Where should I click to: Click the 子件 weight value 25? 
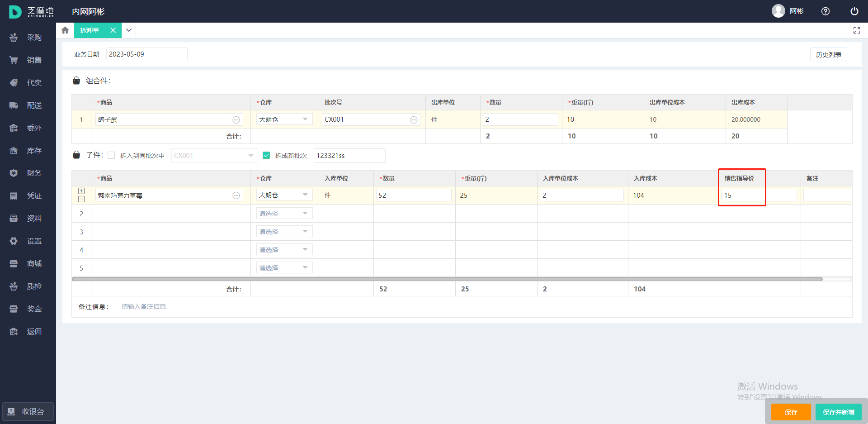click(464, 195)
